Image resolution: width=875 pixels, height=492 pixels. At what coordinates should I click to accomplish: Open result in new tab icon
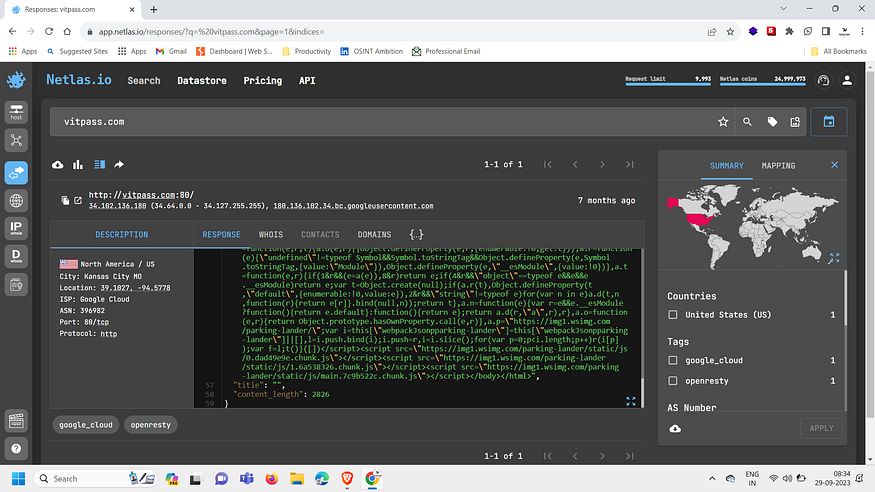78,200
